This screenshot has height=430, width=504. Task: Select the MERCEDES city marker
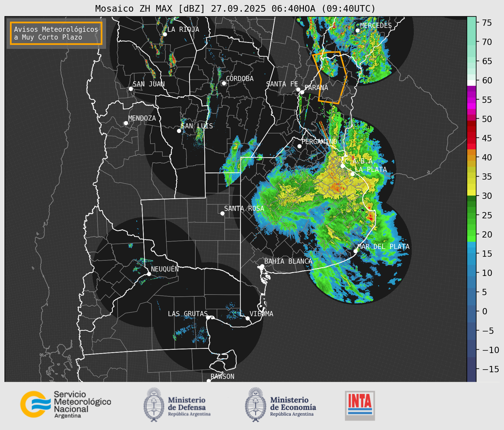pos(357,31)
